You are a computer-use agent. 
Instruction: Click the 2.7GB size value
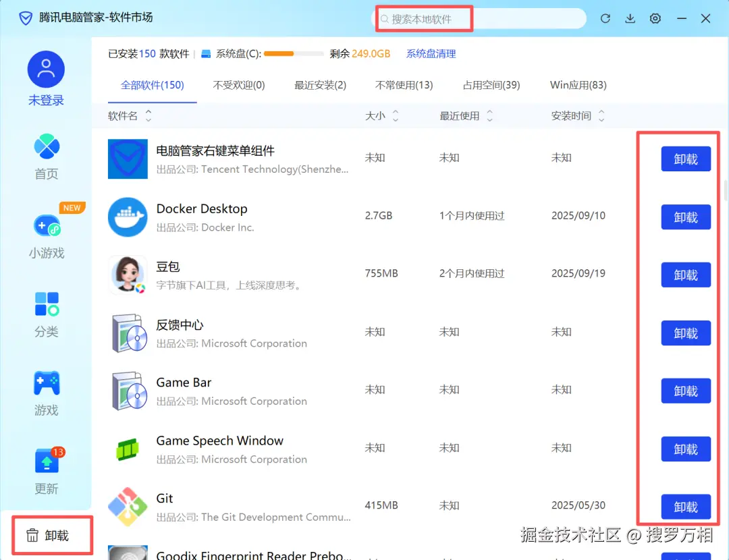379,216
